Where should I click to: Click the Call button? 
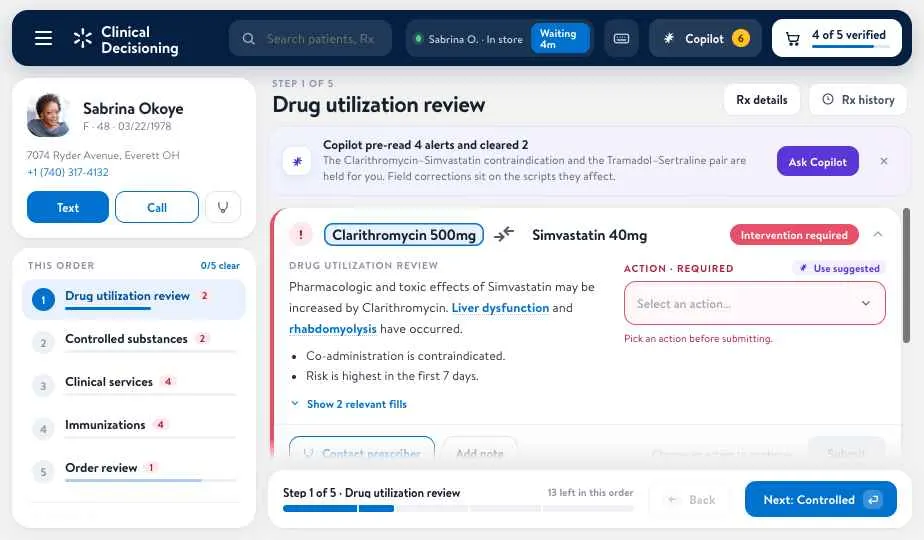(157, 208)
